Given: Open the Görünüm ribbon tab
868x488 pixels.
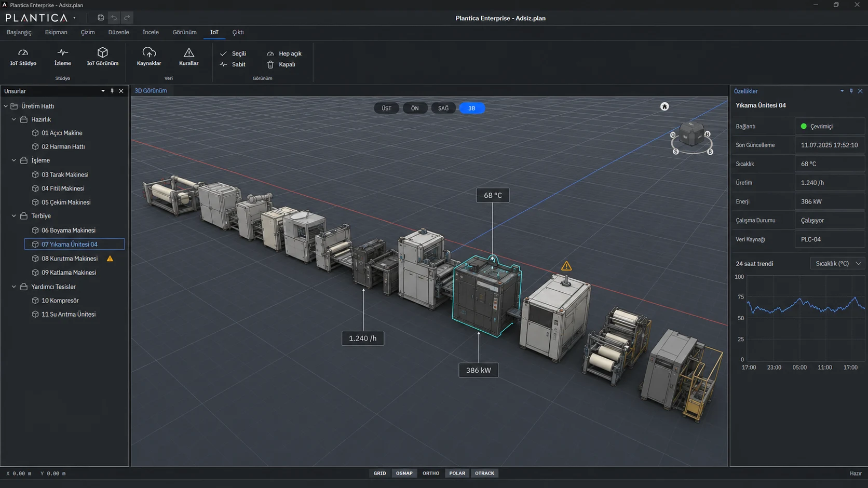Looking at the screenshot, I should [185, 32].
